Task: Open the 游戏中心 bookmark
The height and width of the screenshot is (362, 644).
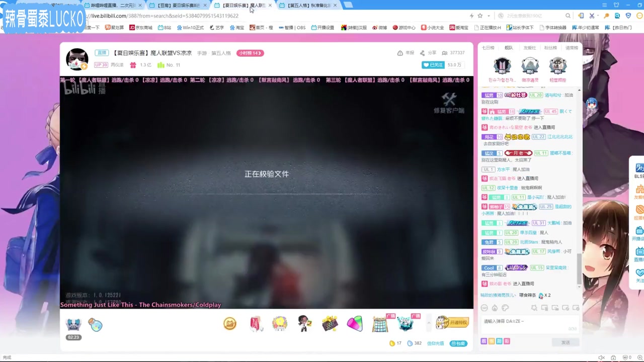Action: click(404, 28)
